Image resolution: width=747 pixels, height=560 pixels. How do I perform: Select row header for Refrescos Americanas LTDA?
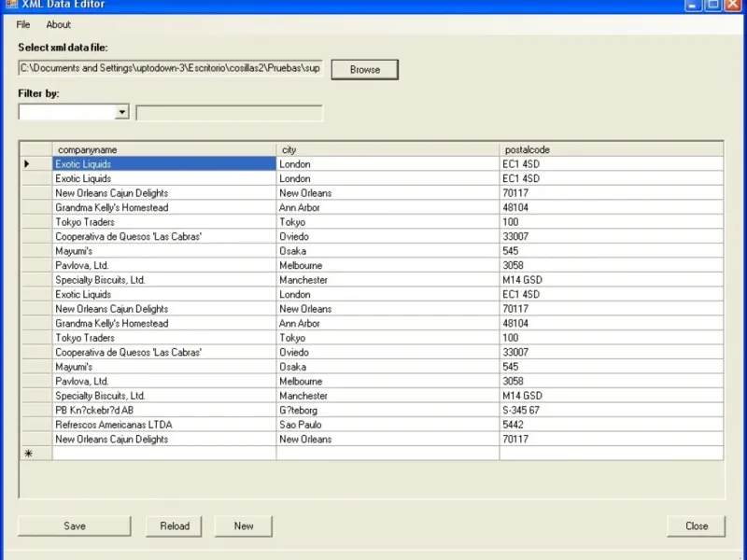click(35, 425)
